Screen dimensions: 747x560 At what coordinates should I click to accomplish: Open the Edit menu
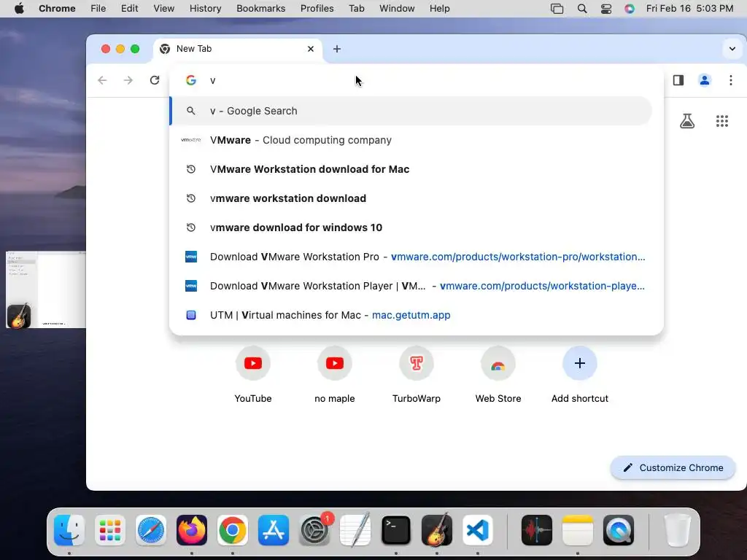pos(130,8)
